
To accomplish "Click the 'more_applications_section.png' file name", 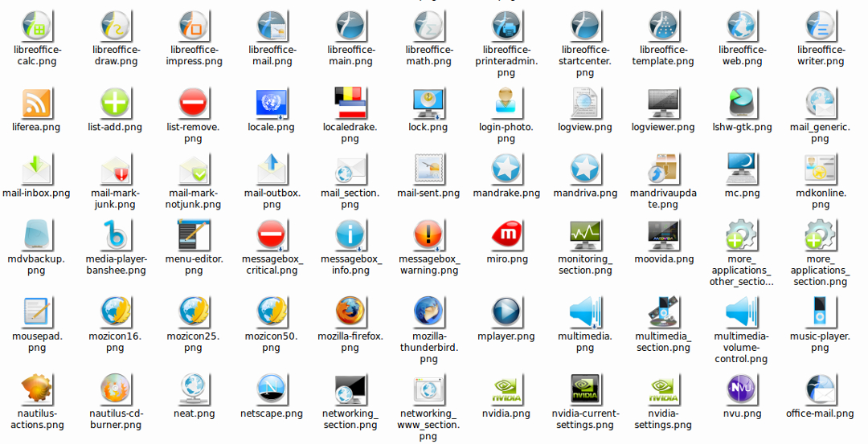I will (x=820, y=270).
